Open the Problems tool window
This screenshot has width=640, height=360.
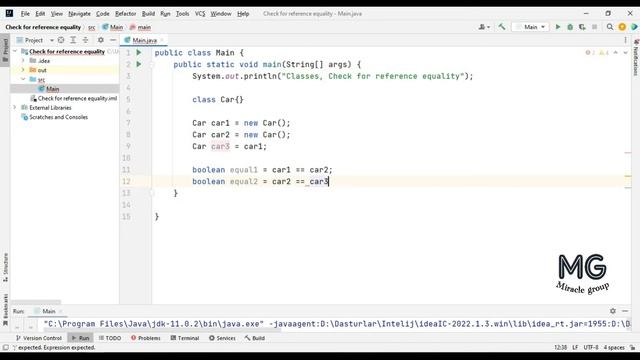click(146, 338)
